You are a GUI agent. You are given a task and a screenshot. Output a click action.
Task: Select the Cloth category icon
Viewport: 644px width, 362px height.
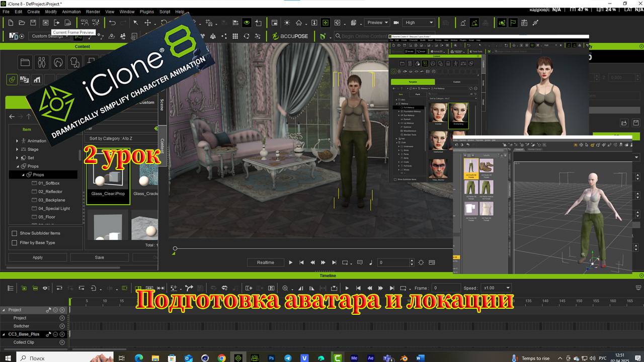pos(75,62)
